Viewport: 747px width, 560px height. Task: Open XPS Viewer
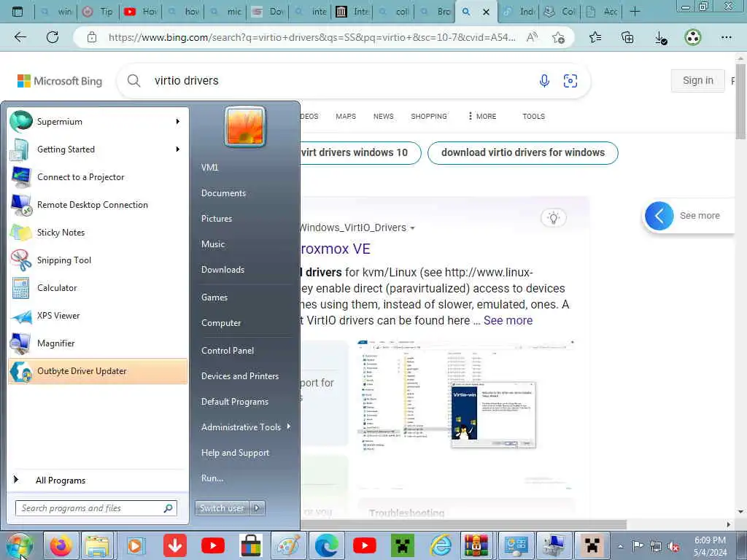coord(98,315)
